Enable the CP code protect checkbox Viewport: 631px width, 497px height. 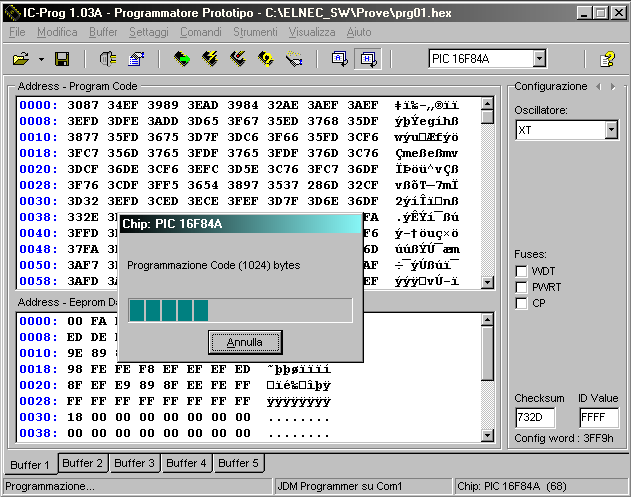521,303
